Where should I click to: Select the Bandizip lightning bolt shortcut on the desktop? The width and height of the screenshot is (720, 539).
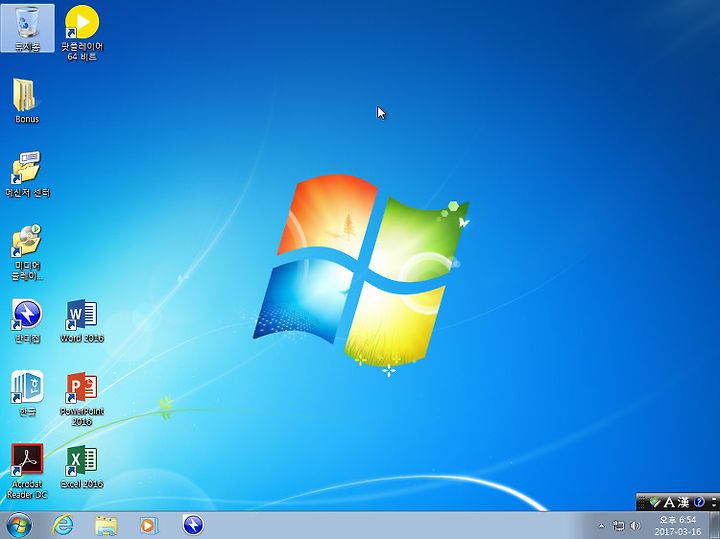click(27, 321)
